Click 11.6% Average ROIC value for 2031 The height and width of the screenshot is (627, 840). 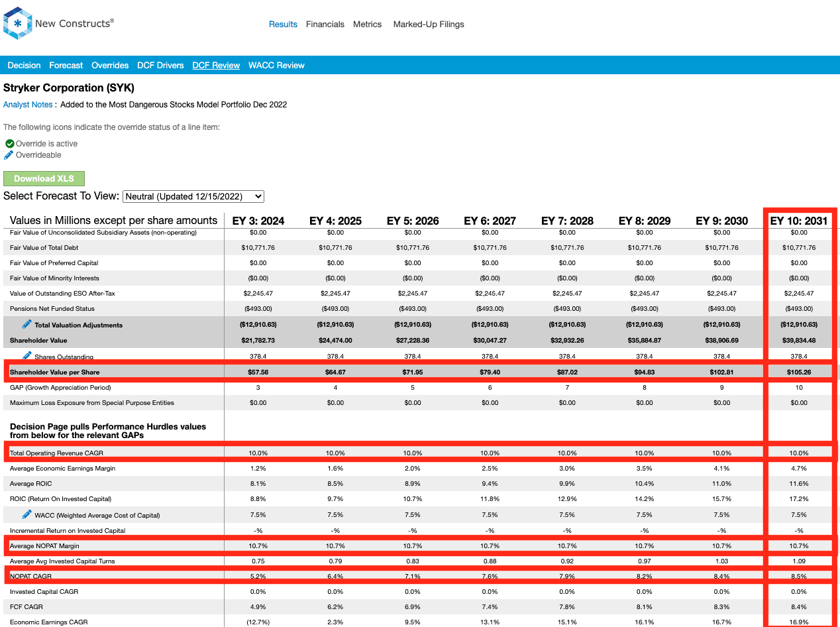point(799,484)
